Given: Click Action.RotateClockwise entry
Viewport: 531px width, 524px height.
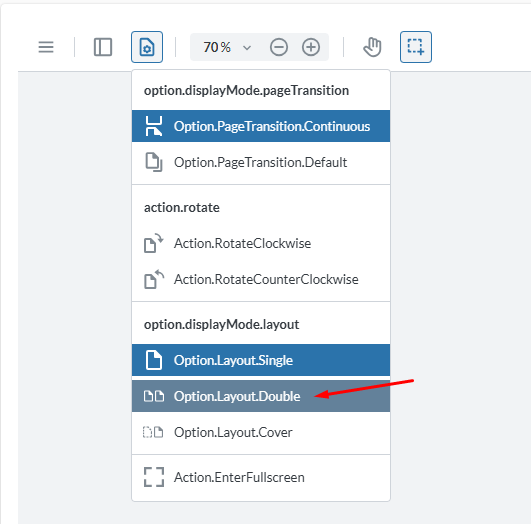Looking at the screenshot, I should point(261,243).
